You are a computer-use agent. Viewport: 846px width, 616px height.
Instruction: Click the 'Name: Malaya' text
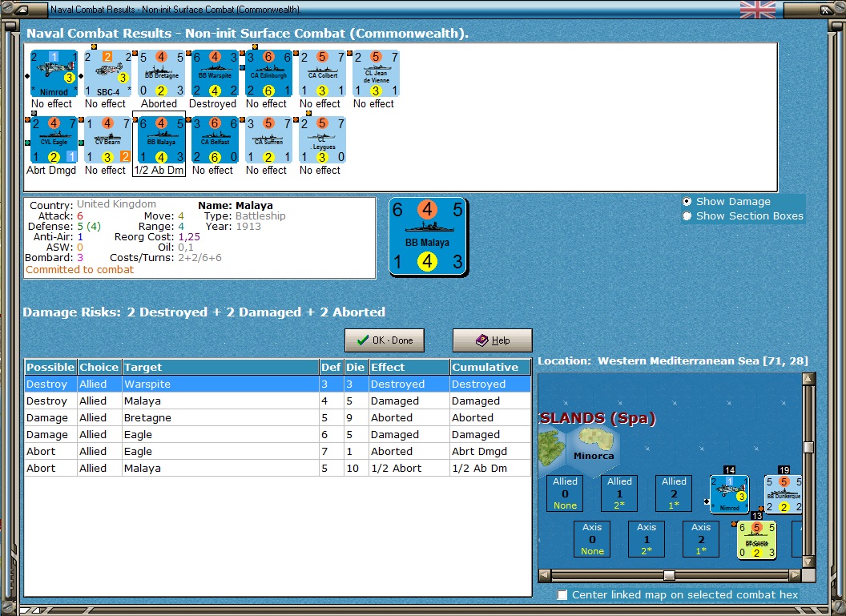pyautogui.click(x=236, y=206)
